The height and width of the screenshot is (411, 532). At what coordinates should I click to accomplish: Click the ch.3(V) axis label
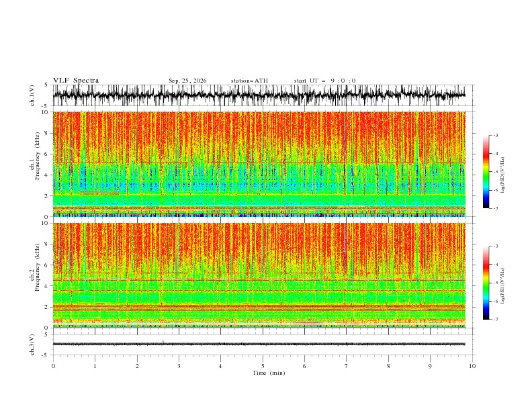click(x=32, y=345)
